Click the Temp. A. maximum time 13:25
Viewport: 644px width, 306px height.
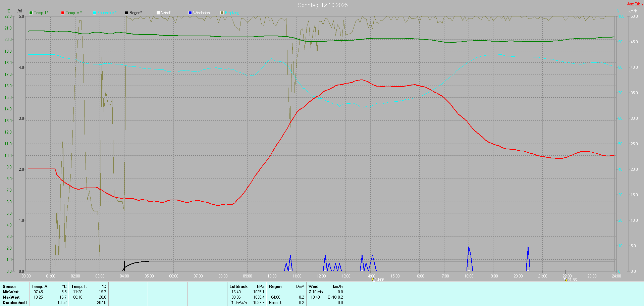tap(38, 297)
